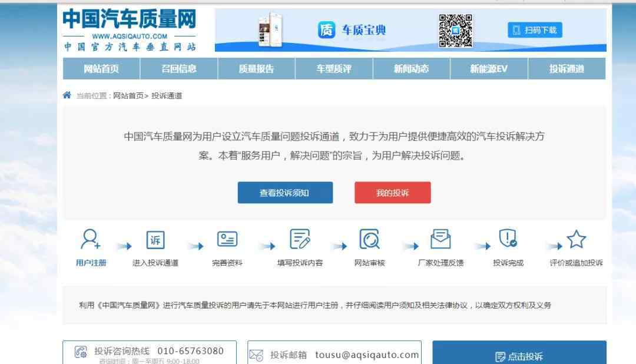Click the 评价或追加投诉 step label
The width and height of the screenshot is (636, 364).
[x=577, y=263]
